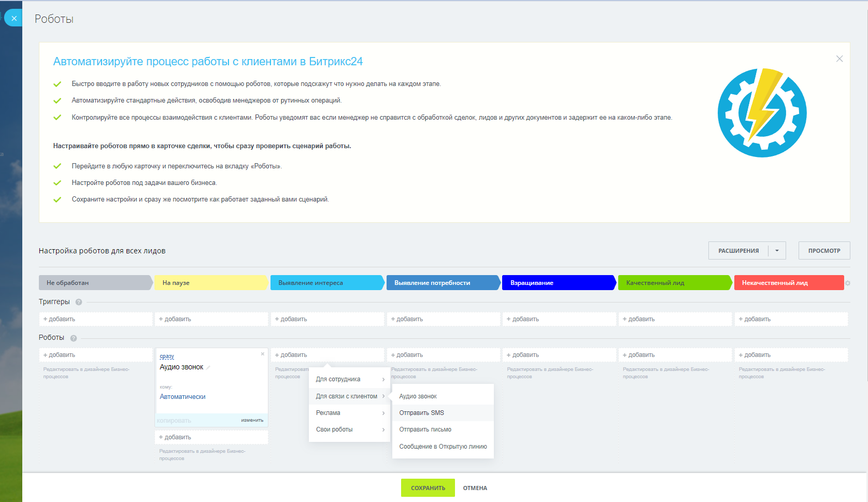Dismiss the Битрикс24 automation info banner
The width and height of the screenshot is (868, 502).
839,59
